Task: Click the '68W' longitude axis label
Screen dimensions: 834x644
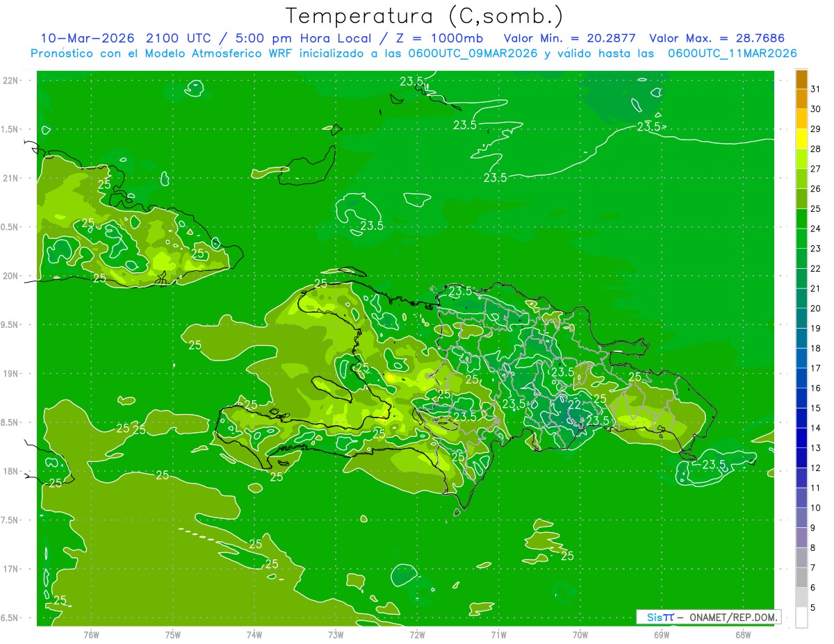Action: pos(743,634)
